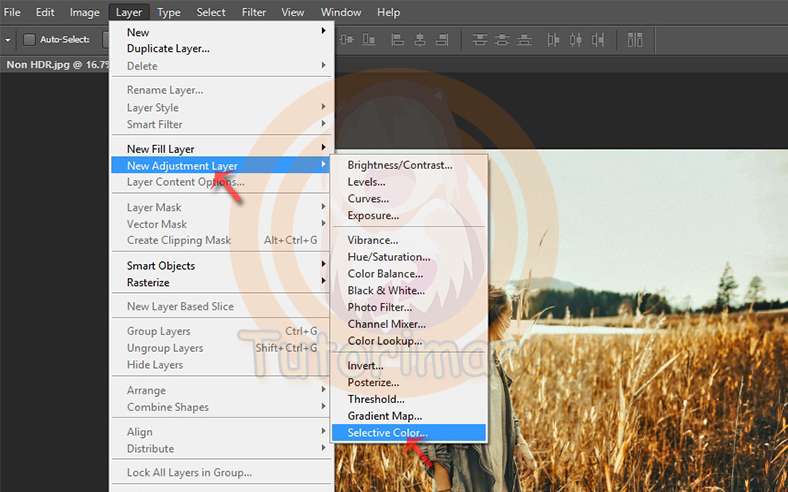Choose Vibrance... adjustment

[x=409, y=240]
